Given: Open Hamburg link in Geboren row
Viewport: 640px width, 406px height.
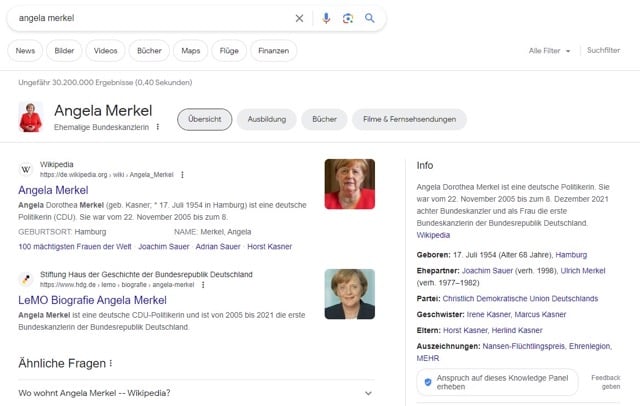Looking at the screenshot, I should (x=571, y=255).
